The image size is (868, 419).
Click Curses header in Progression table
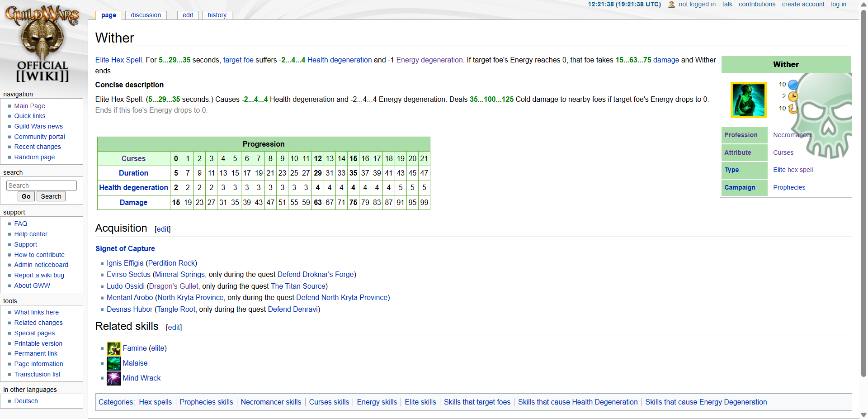[x=133, y=159]
